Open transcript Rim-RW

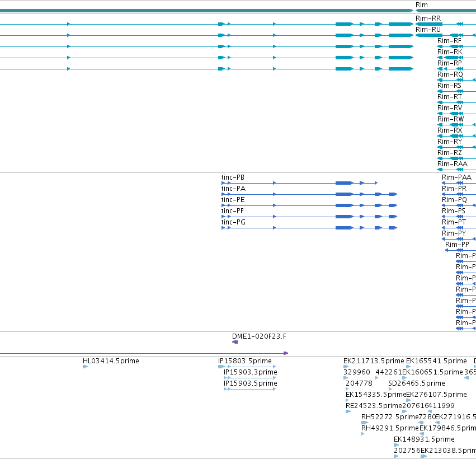(x=450, y=119)
